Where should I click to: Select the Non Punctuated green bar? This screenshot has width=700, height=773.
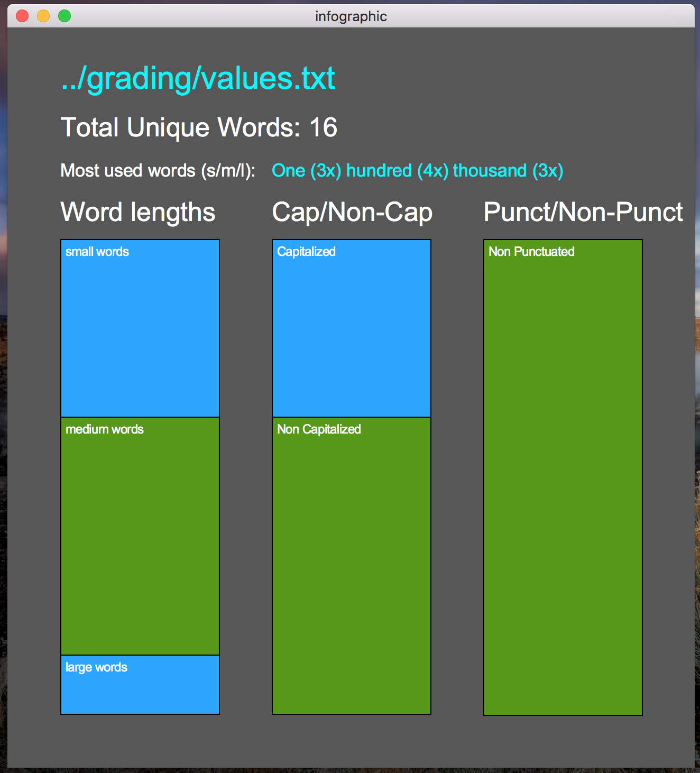(x=563, y=476)
